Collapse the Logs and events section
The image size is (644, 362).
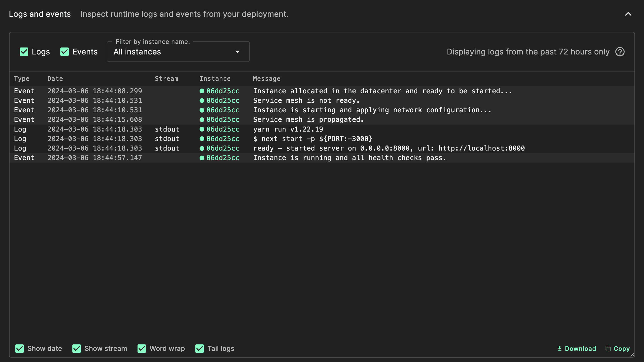628,14
